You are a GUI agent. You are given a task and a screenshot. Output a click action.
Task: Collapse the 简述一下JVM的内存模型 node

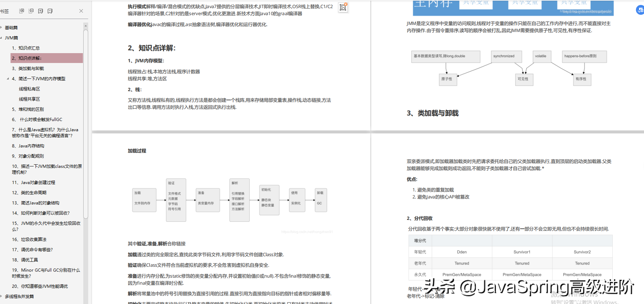tap(8, 78)
